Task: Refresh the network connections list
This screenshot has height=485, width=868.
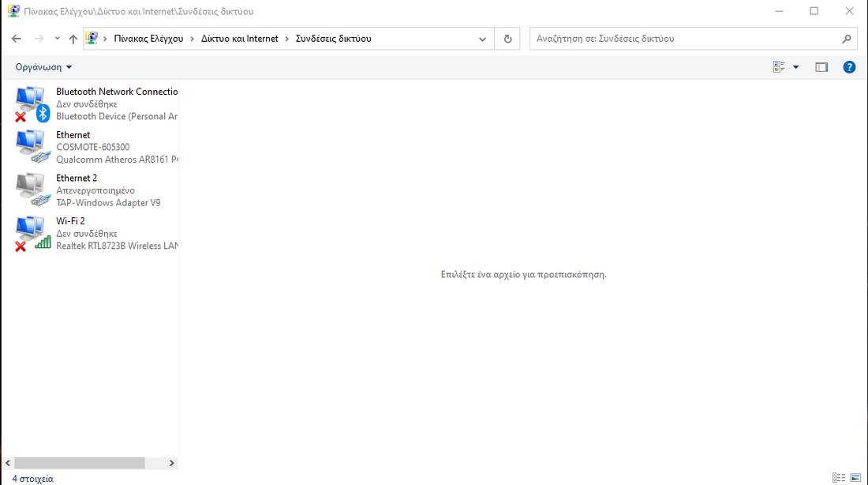Action: click(x=507, y=39)
